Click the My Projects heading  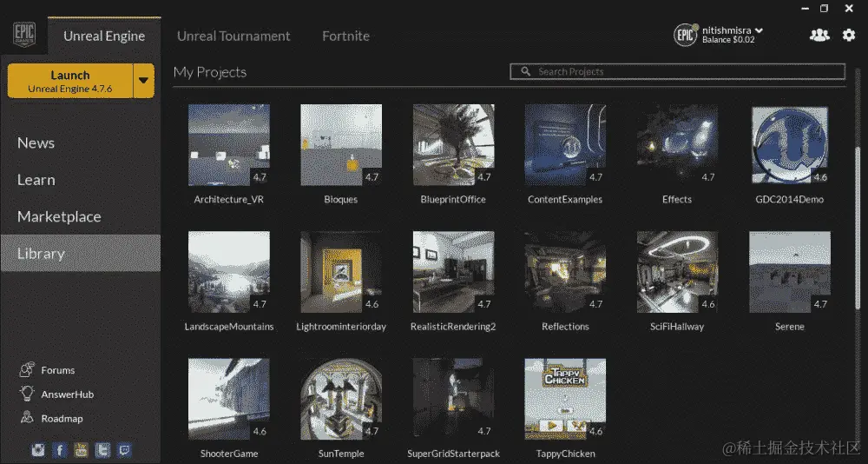click(x=210, y=73)
